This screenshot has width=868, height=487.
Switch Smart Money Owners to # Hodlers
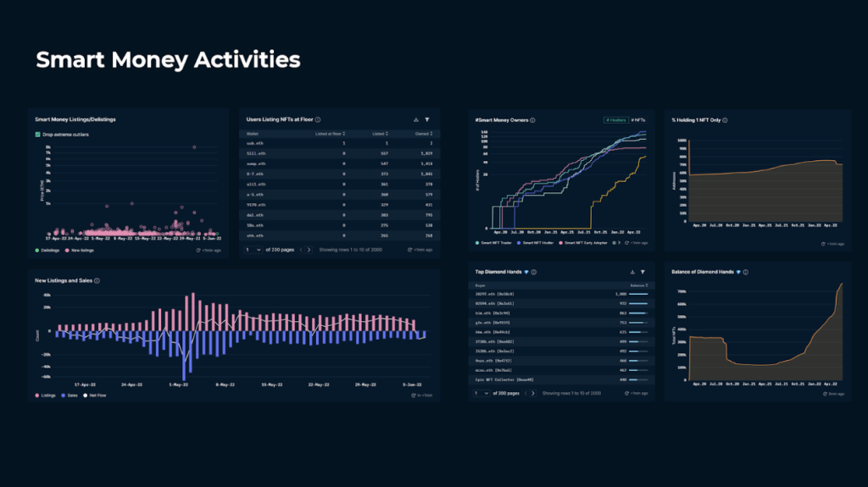[615, 120]
